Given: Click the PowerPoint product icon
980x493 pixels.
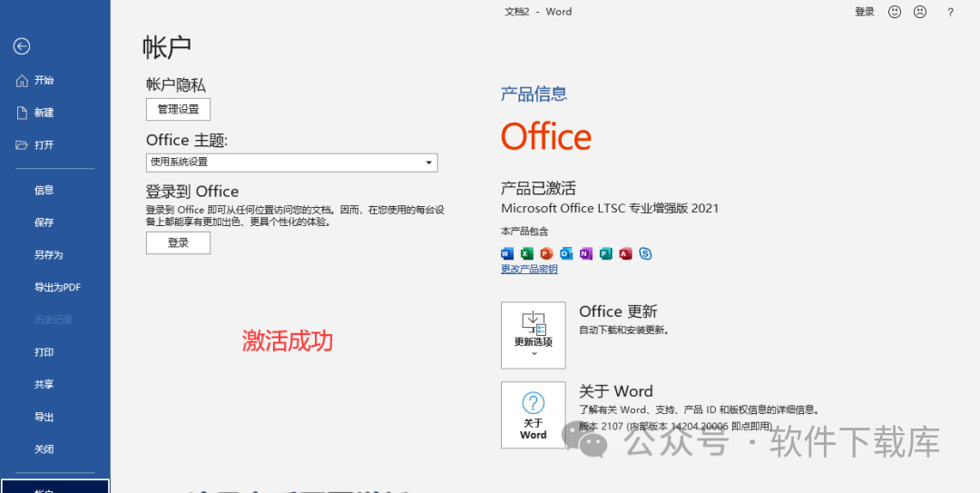Looking at the screenshot, I should click(546, 253).
